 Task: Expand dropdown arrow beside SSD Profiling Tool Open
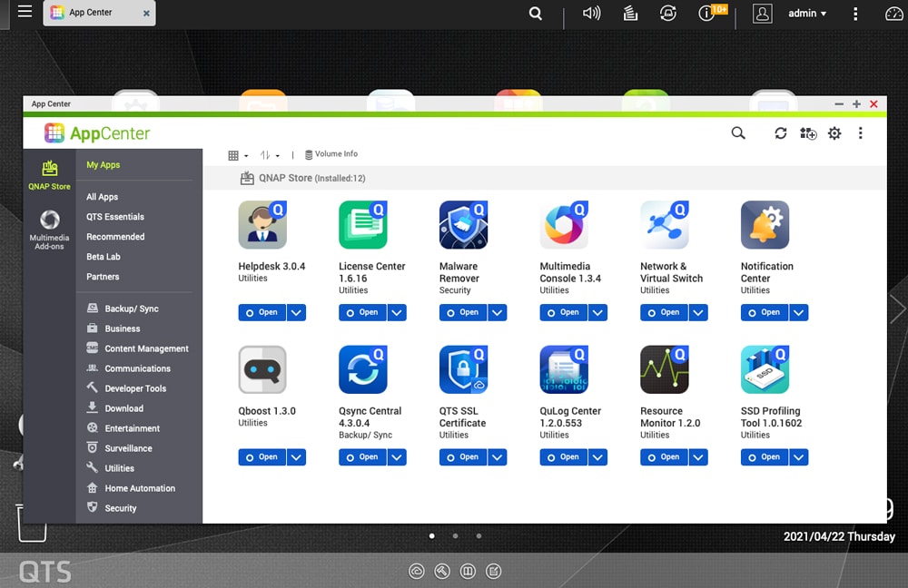798,457
